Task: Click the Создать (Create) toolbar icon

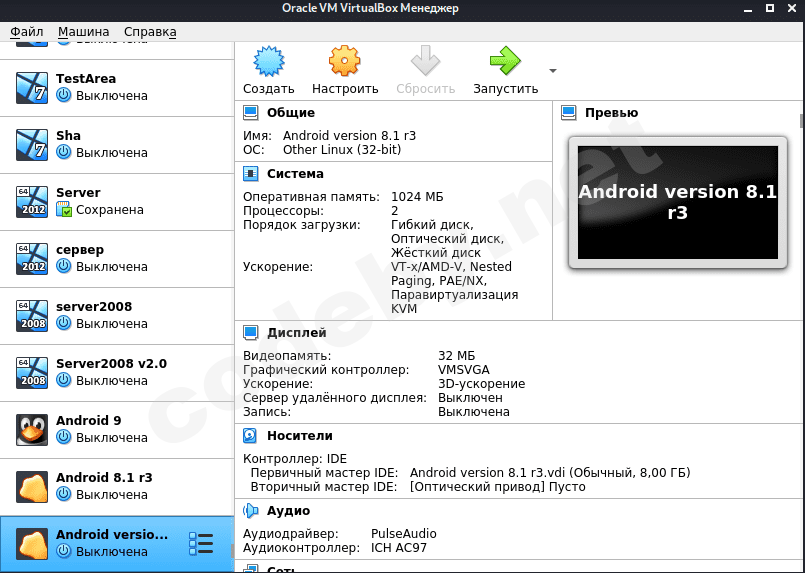Action: 269,61
